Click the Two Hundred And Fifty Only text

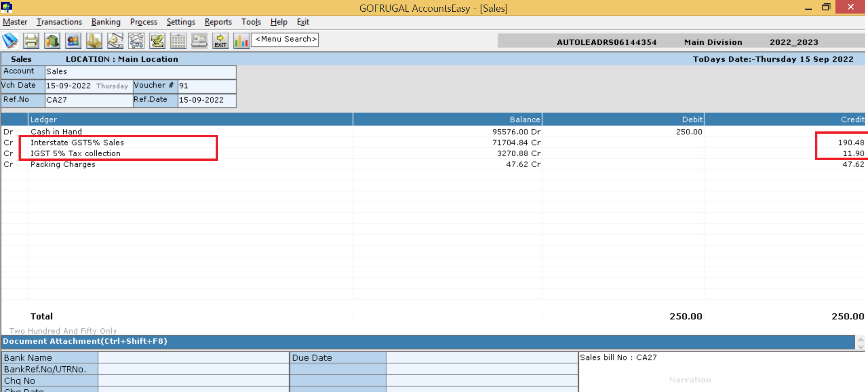(x=63, y=331)
